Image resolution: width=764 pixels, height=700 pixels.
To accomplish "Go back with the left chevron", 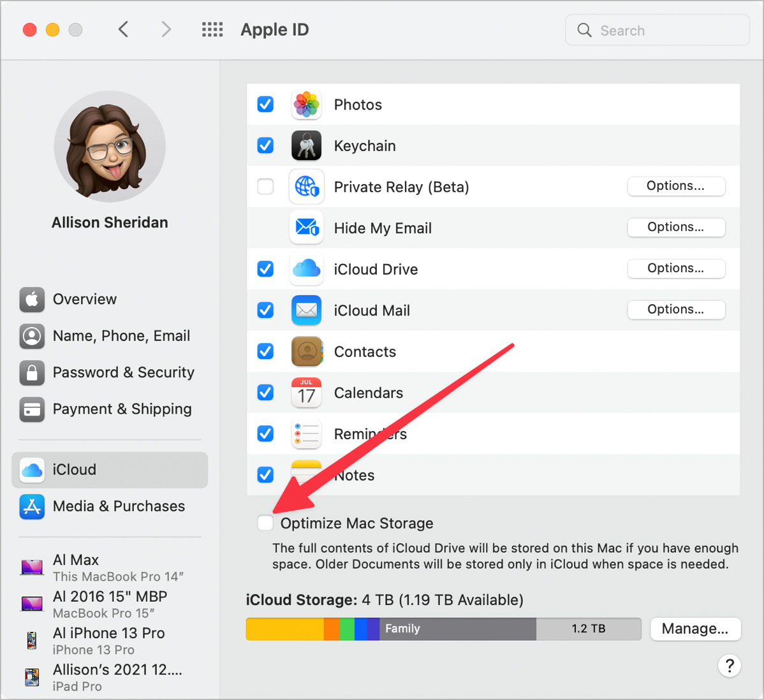I will pyautogui.click(x=124, y=29).
